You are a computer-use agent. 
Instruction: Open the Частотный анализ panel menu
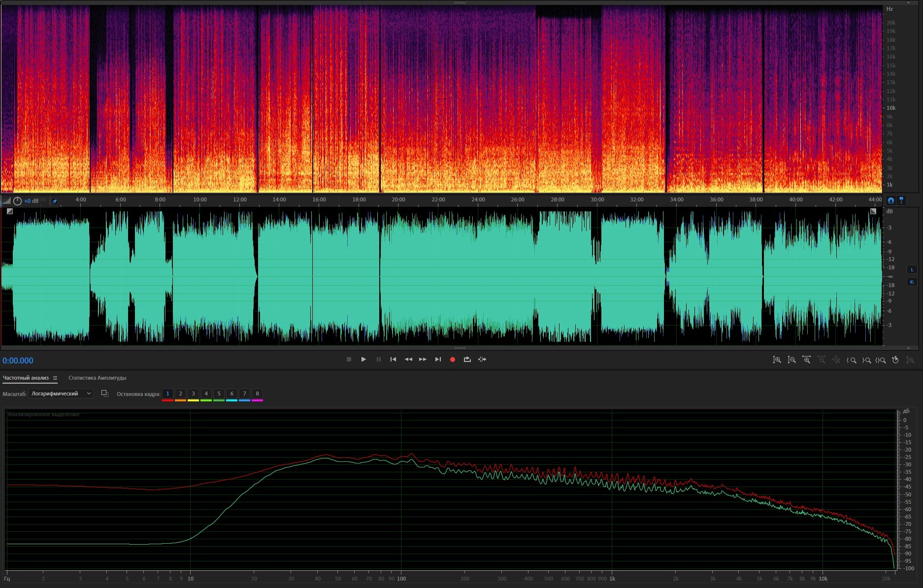[55, 378]
